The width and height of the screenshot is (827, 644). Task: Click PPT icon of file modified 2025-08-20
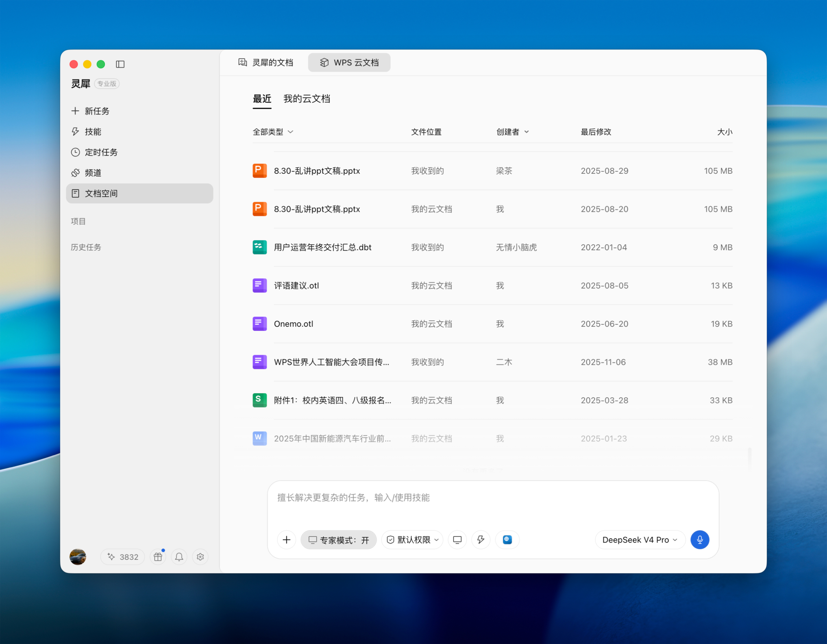[260, 209]
